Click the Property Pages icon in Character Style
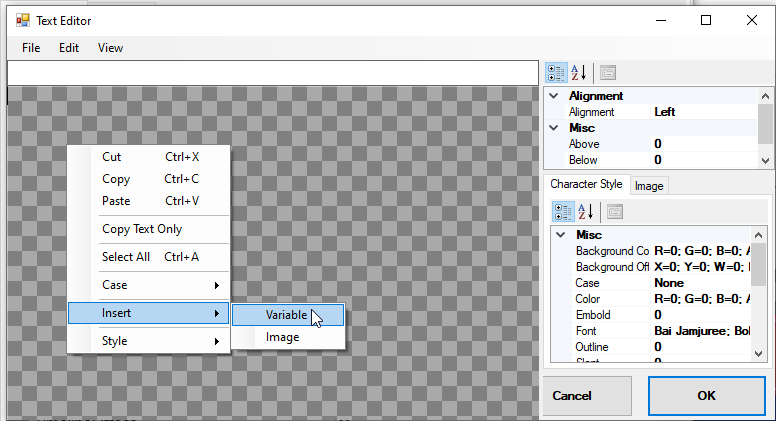The height and width of the screenshot is (421, 776). click(x=614, y=211)
